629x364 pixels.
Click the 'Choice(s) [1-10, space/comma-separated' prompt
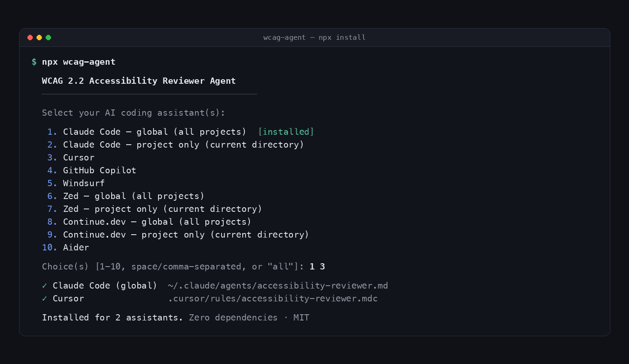click(x=173, y=267)
